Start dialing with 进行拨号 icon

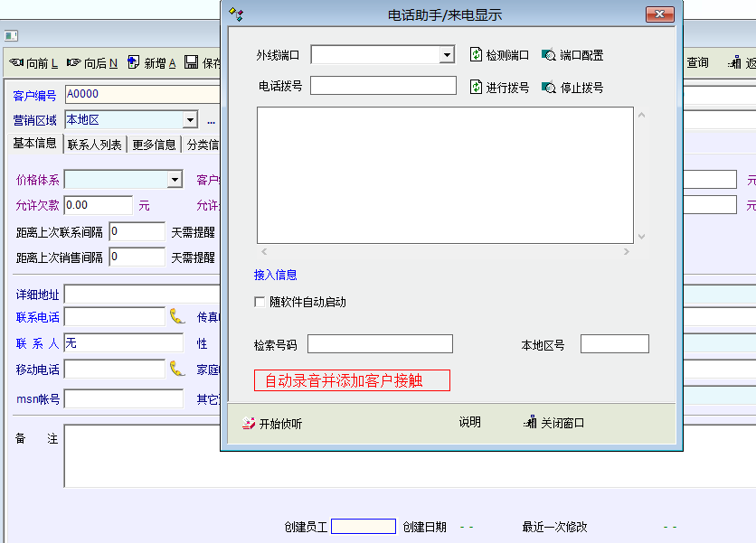477,87
